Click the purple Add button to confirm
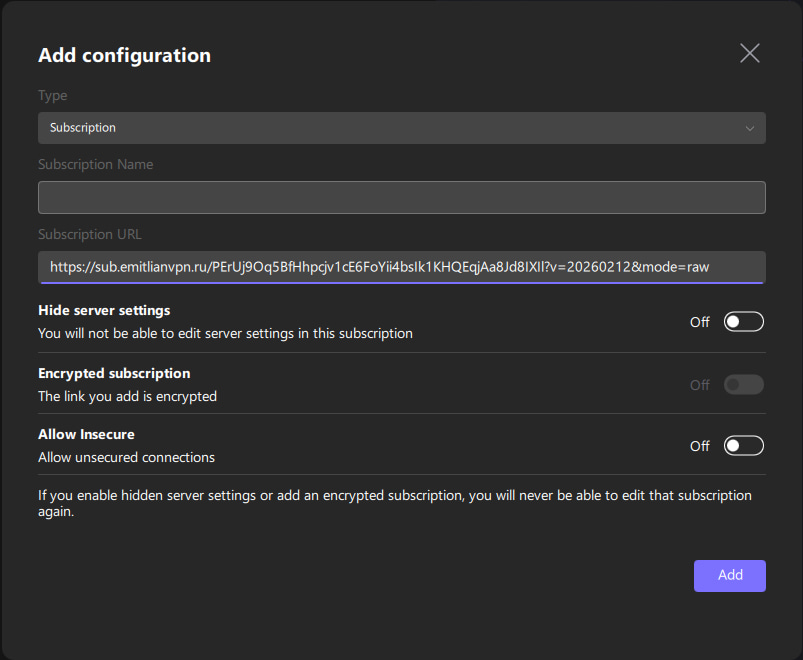803x660 pixels. (729, 575)
